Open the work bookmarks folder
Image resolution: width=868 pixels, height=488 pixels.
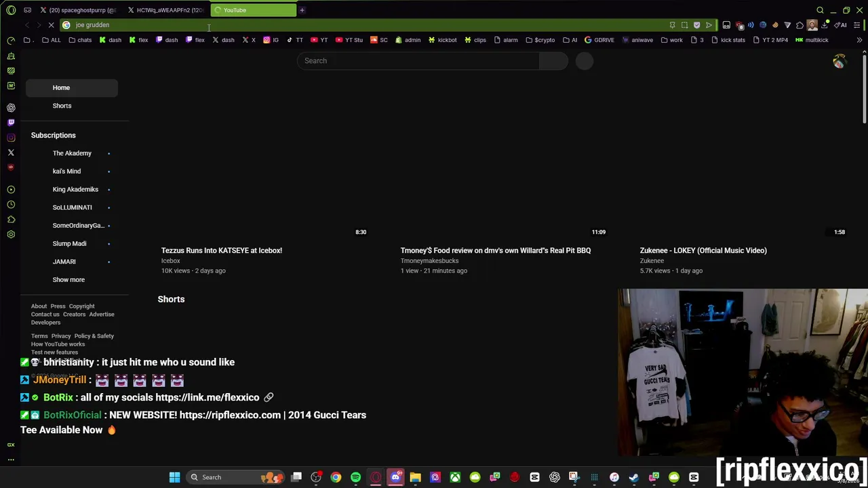pyautogui.click(x=671, y=40)
